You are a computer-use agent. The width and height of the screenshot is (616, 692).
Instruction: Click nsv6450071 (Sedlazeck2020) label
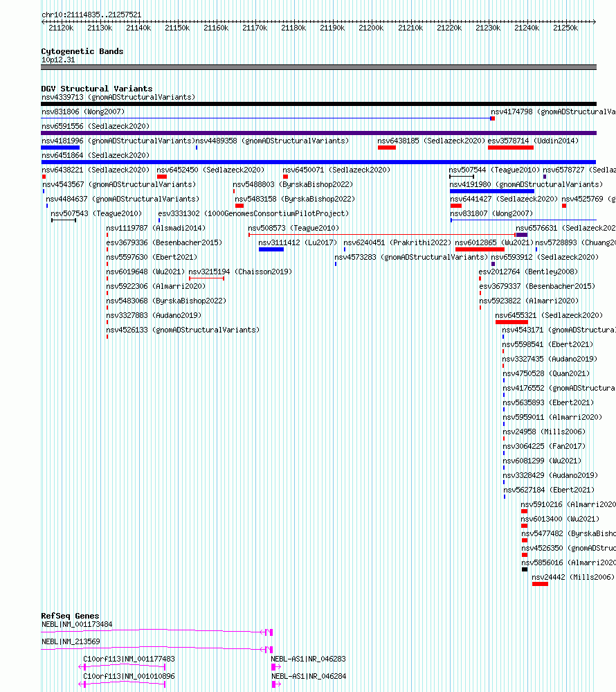coord(336,170)
